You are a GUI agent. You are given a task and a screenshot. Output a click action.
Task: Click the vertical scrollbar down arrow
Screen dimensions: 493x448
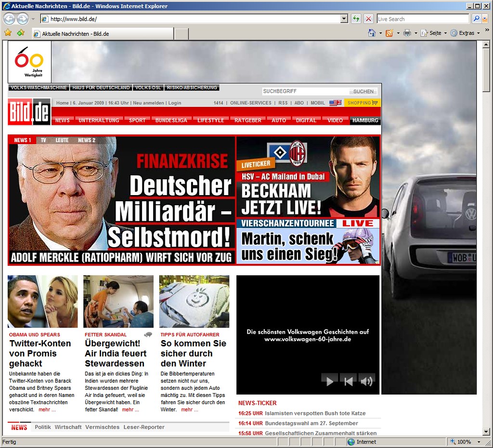coord(486,432)
